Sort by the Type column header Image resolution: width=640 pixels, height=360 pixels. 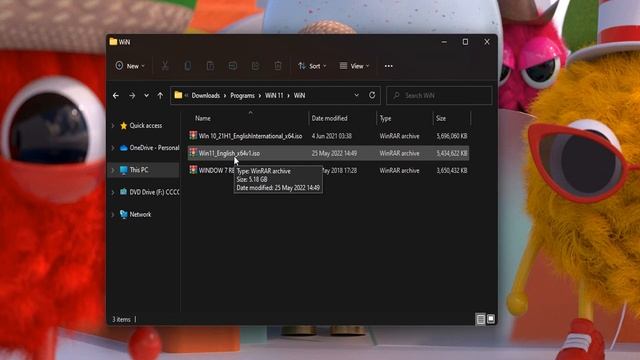pos(385,118)
